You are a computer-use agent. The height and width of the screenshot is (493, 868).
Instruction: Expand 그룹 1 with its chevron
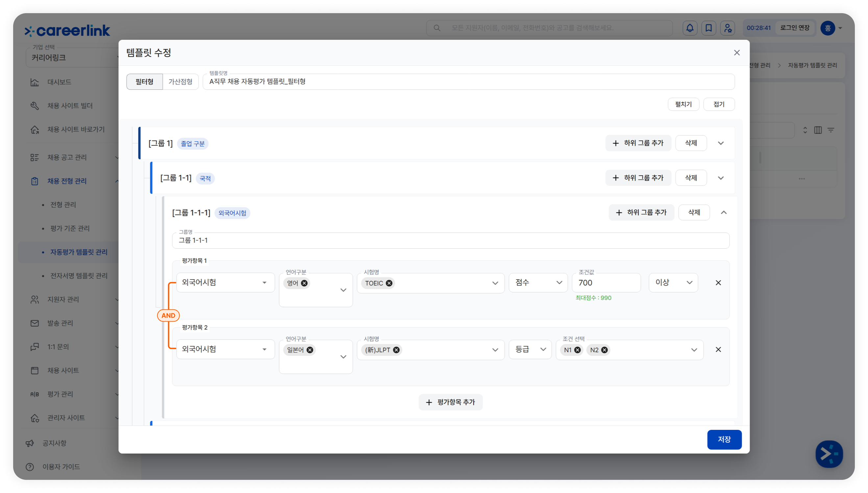pyautogui.click(x=720, y=143)
